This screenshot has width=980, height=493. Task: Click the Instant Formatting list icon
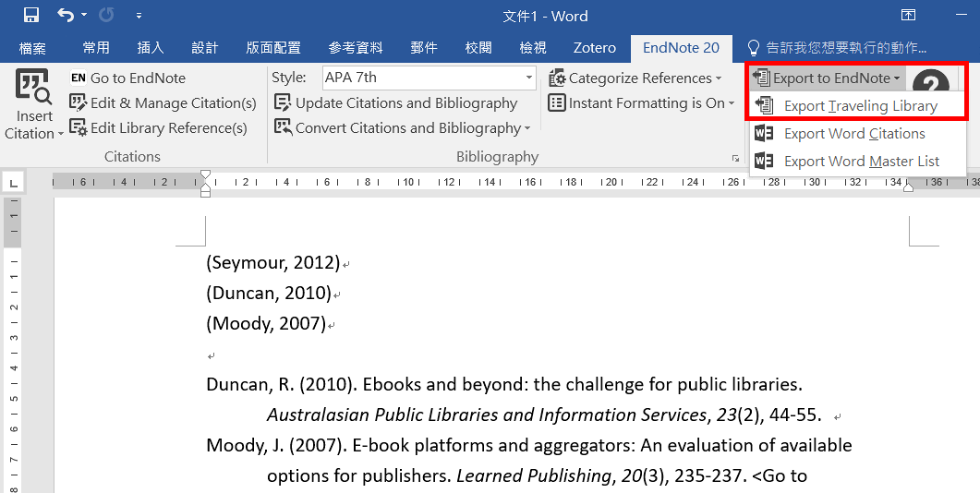point(557,102)
